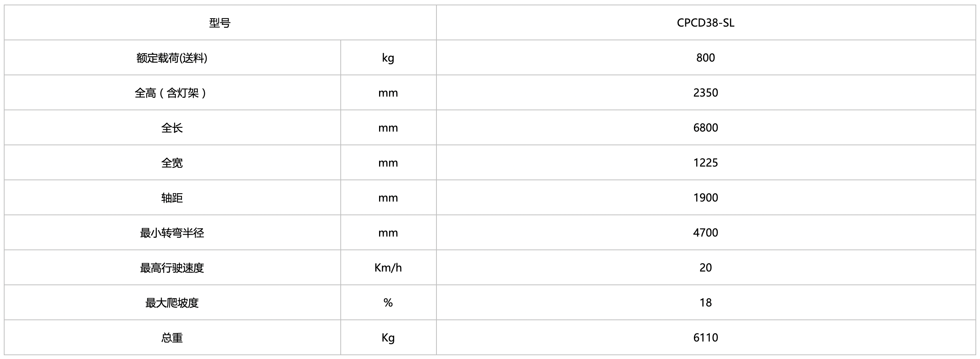Click the 最大爬坡度 label cell
The image size is (980, 359).
[172, 303]
